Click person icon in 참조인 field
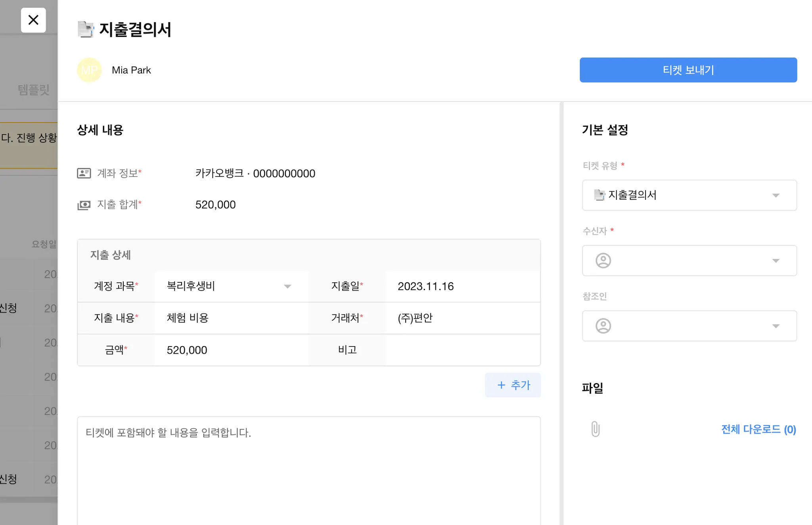 click(x=603, y=326)
